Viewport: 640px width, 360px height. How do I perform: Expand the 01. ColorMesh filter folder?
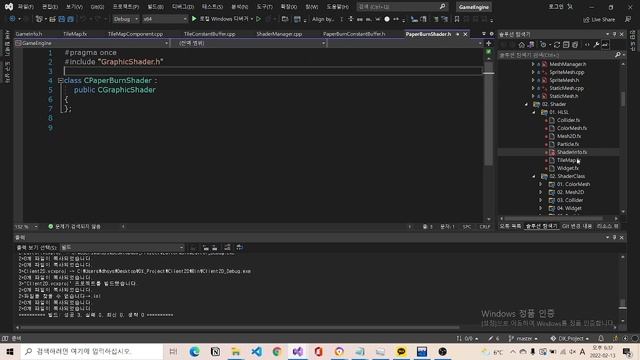(x=540, y=184)
